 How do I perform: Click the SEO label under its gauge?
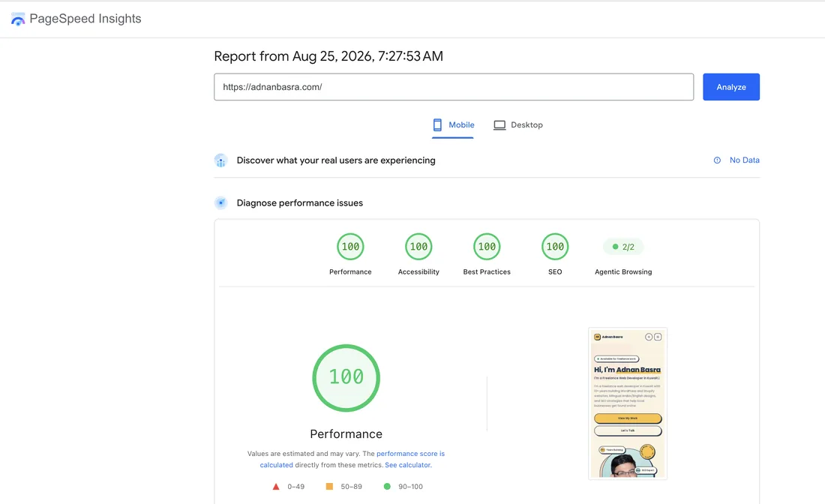(554, 272)
